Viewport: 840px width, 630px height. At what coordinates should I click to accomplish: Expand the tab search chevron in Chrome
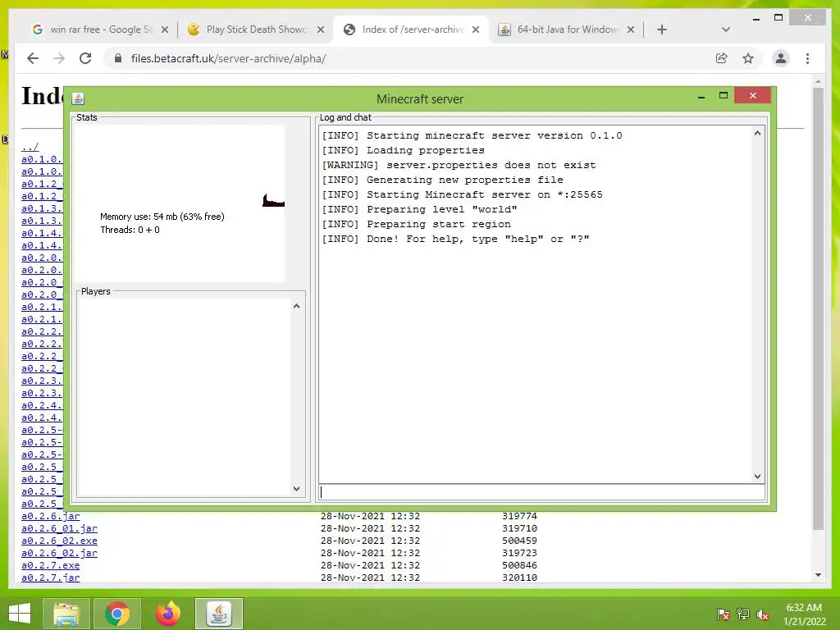[x=725, y=30]
